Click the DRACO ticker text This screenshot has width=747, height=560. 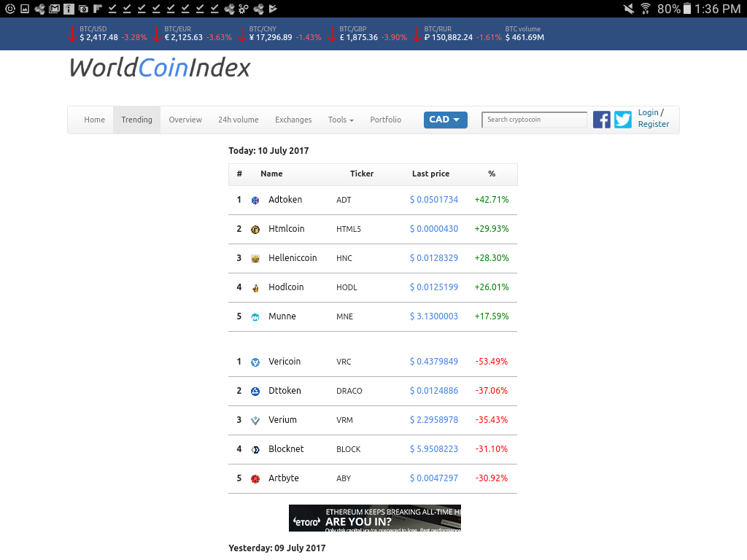349,391
